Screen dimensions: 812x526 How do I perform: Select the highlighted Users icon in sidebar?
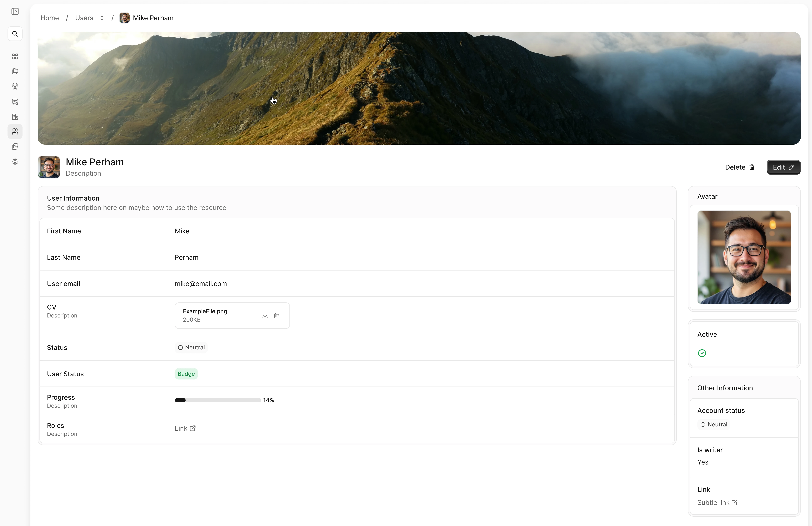tap(15, 132)
